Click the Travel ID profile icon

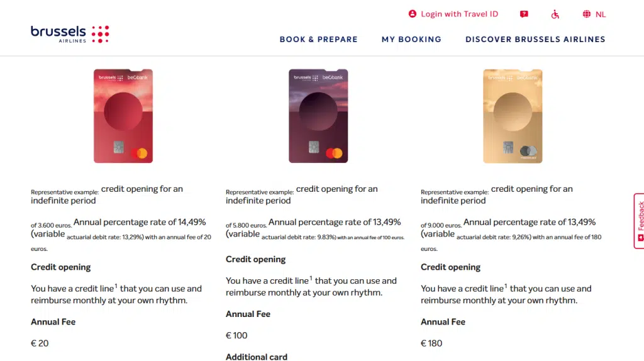point(413,14)
